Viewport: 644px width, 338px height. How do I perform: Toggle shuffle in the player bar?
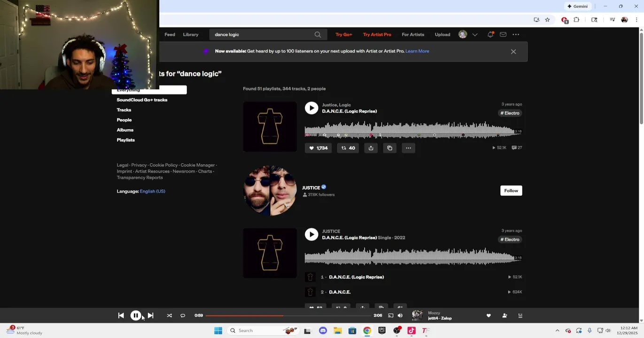tap(169, 316)
